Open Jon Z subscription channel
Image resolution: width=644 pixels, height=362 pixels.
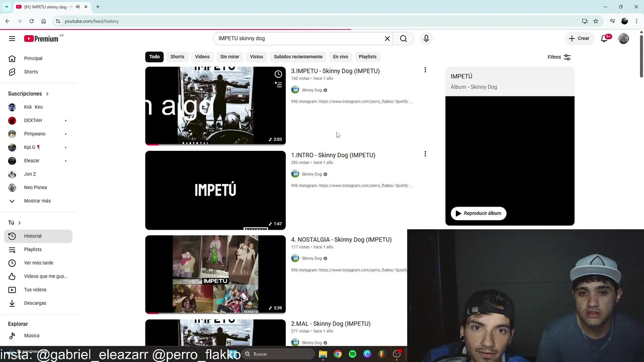[38, 174]
